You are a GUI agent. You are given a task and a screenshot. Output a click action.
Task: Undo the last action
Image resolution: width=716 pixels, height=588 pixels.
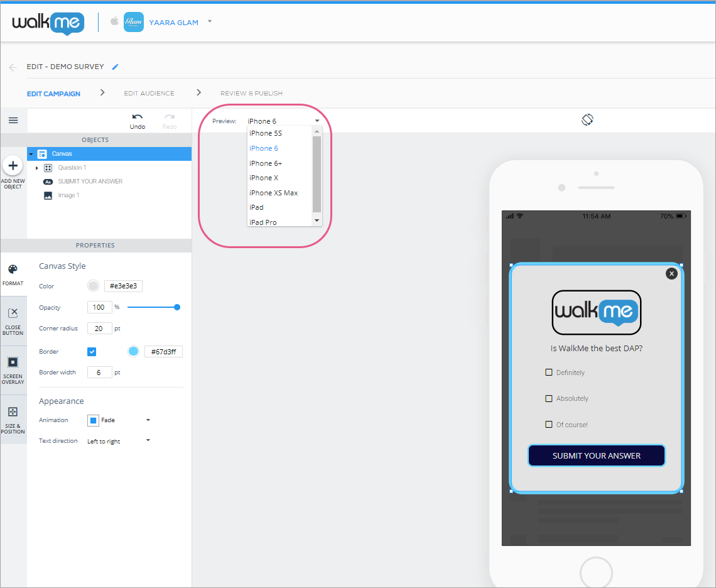[138, 121]
